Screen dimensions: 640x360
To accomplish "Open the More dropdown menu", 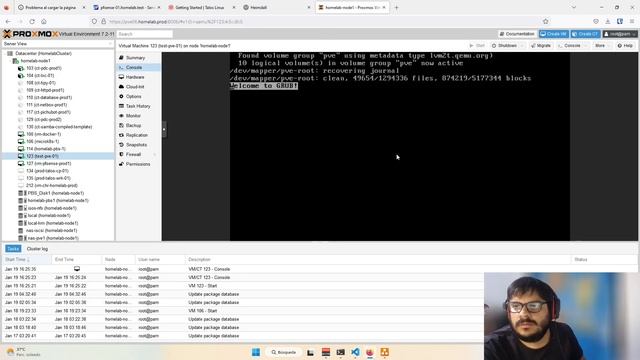I will coord(602,46).
